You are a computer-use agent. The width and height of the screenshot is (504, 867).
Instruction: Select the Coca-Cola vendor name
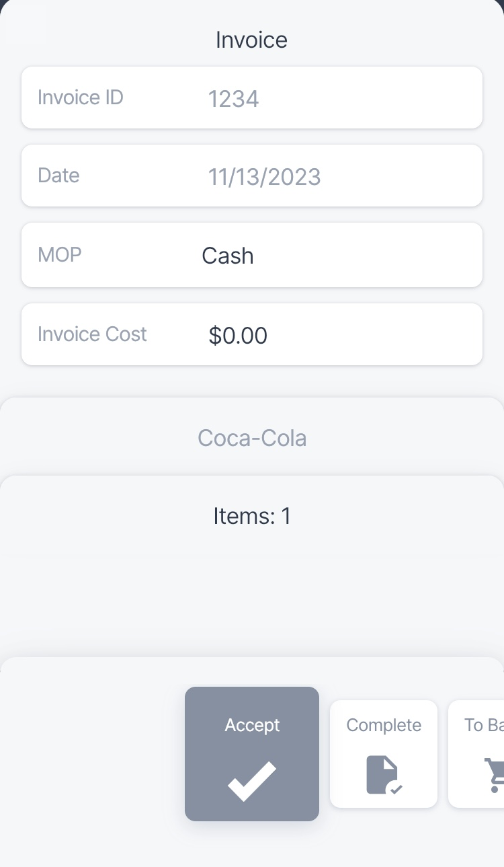click(x=252, y=438)
